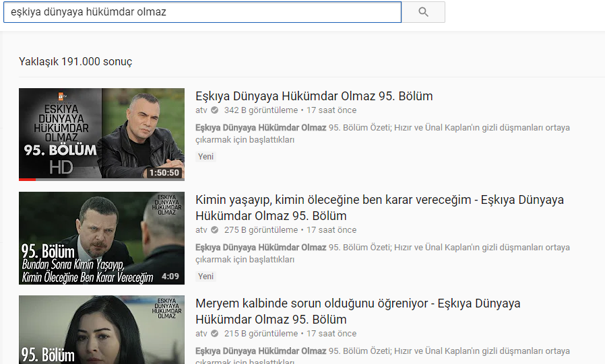Open title 'Eşkıya Dünyaya Hükümdar Olmaz 95. Bölüm'
605x364 pixels.
314,96
